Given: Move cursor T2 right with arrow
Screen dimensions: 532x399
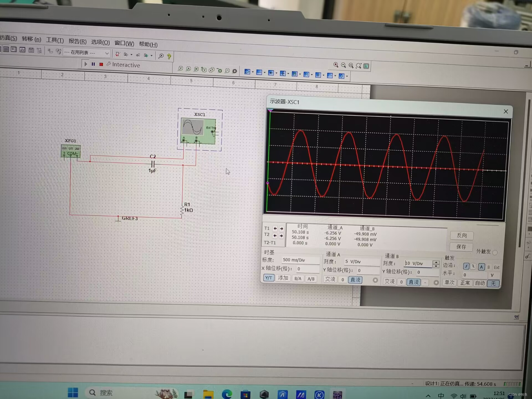Looking at the screenshot, I should click(x=281, y=236).
